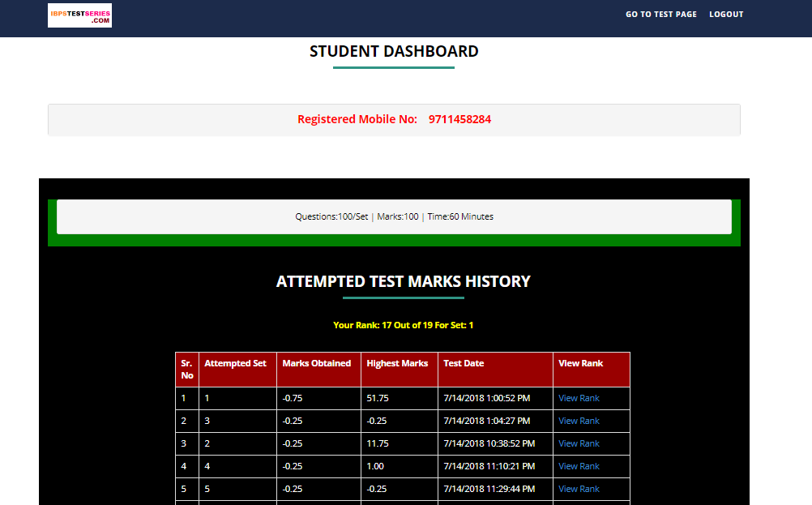Click the Test Date column header
The height and width of the screenshot is (505, 812).
point(464,364)
